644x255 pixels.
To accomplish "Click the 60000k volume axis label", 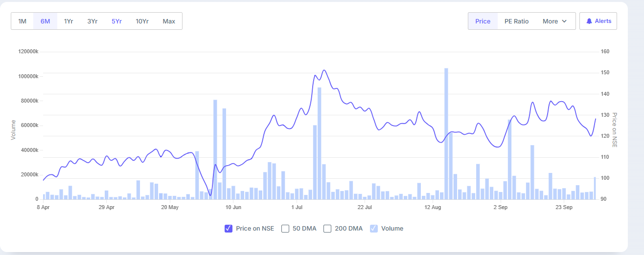I will click(29, 126).
